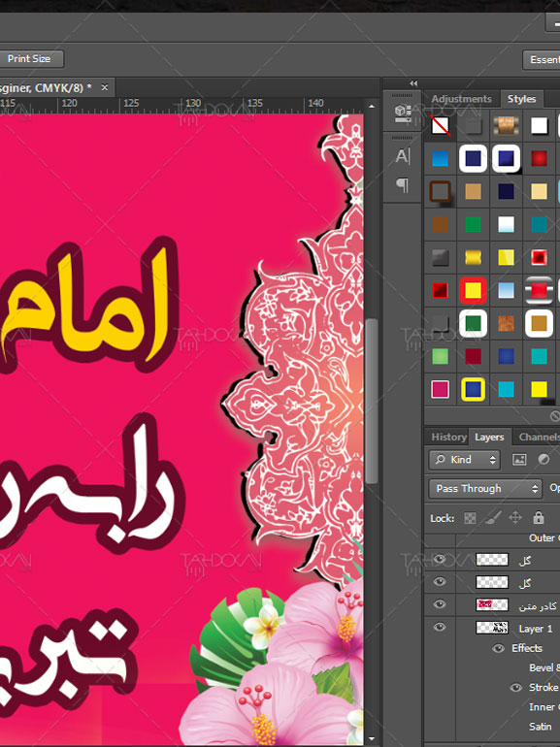Open the Essentials workspace switcher
Viewport: 560px width, 747px height.
pyautogui.click(x=542, y=59)
